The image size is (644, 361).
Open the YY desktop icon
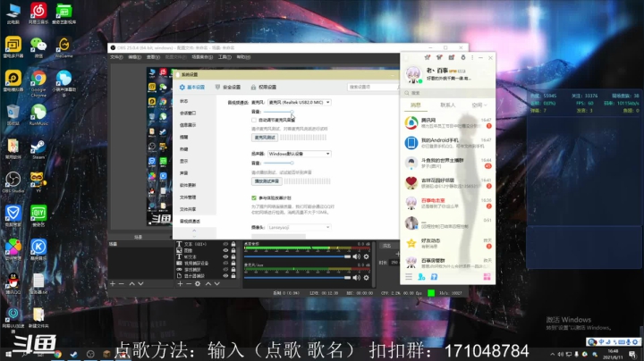pos(38,182)
